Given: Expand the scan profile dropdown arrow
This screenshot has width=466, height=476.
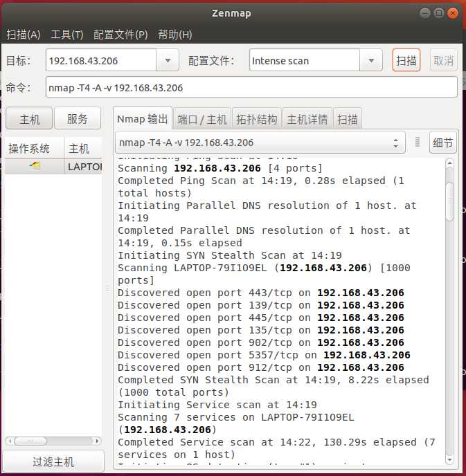Looking at the screenshot, I should pyautogui.click(x=371, y=60).
